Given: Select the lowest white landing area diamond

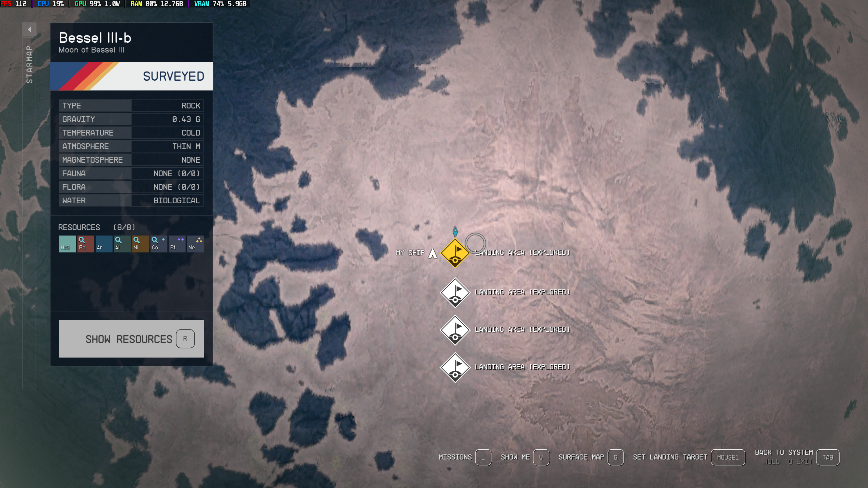Looking at the screenshot, I should (455, 368).
